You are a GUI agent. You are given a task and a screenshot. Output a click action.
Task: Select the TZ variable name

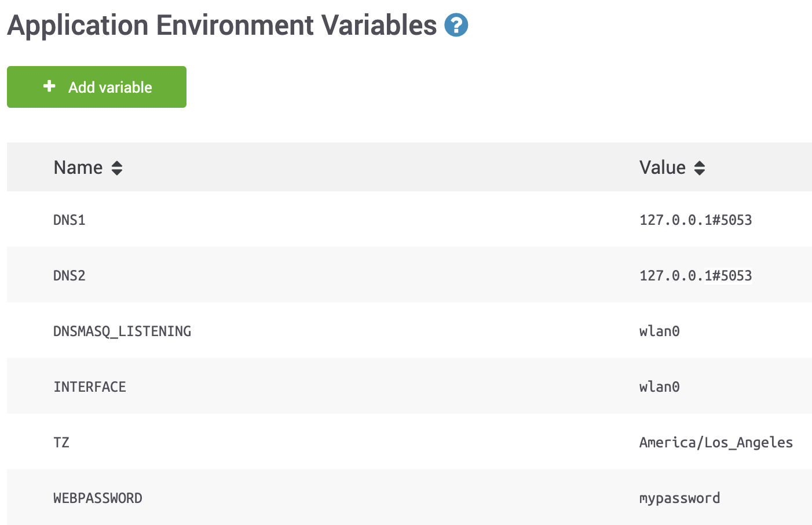(x=61, y=443)
